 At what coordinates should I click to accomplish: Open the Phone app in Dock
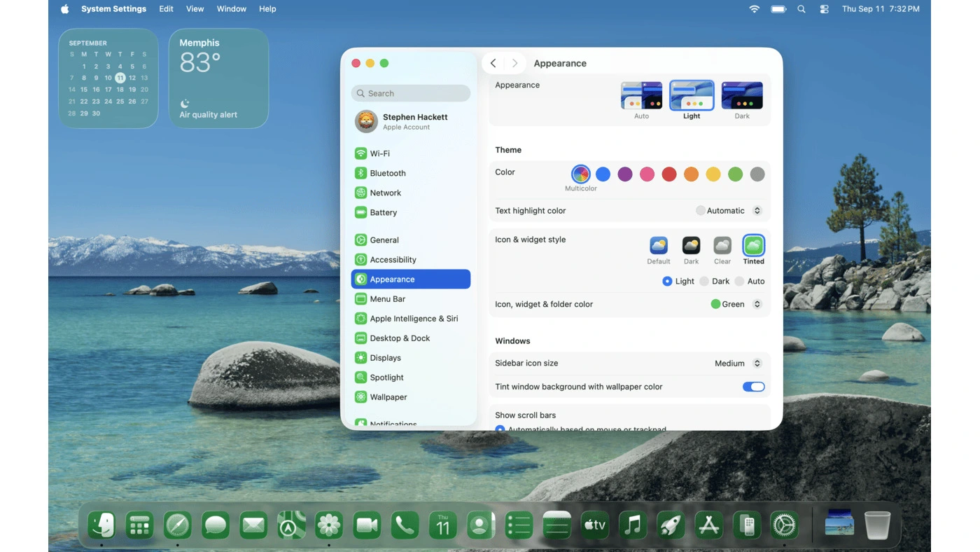pyautogui.click(x=405, y=525)
